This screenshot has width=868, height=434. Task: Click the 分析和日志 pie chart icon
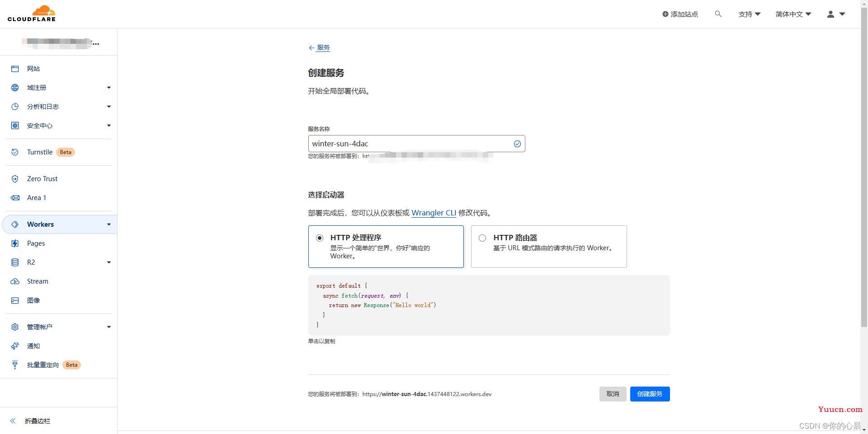click(x=15, y=107)
